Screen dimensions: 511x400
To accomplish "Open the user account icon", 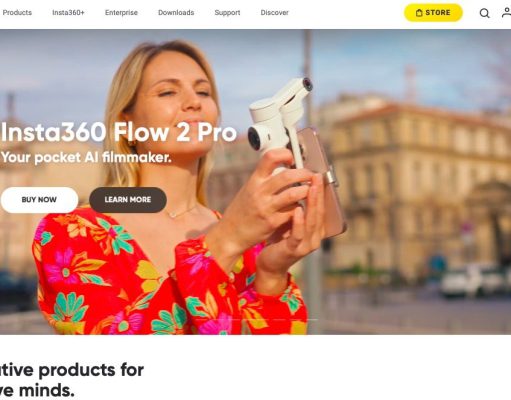I will (x=506, y=13).
